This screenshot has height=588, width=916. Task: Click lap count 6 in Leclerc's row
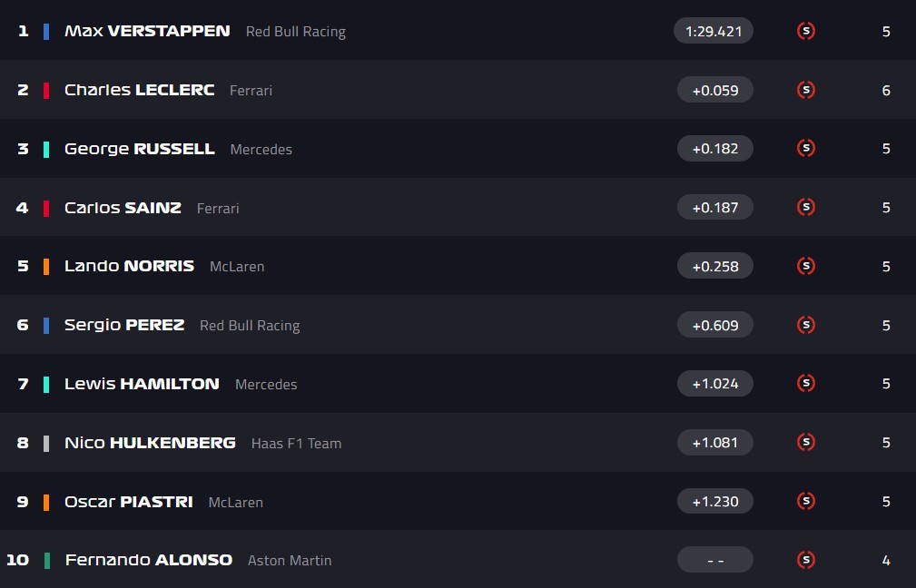tap(886, 90)
